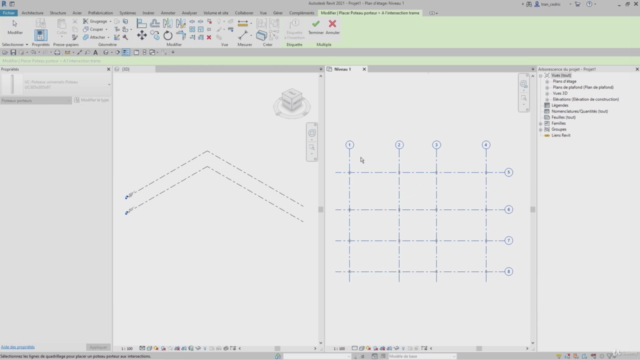This screenshot has width=640, height=360.
Task: Open Aide des propriétés link
Action: pos(18,347)
